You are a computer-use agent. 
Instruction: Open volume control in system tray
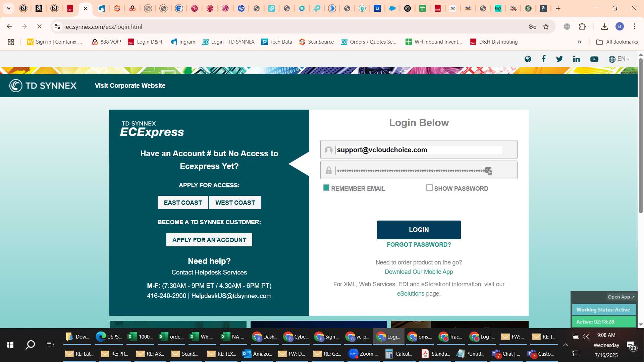coord(586,337)
